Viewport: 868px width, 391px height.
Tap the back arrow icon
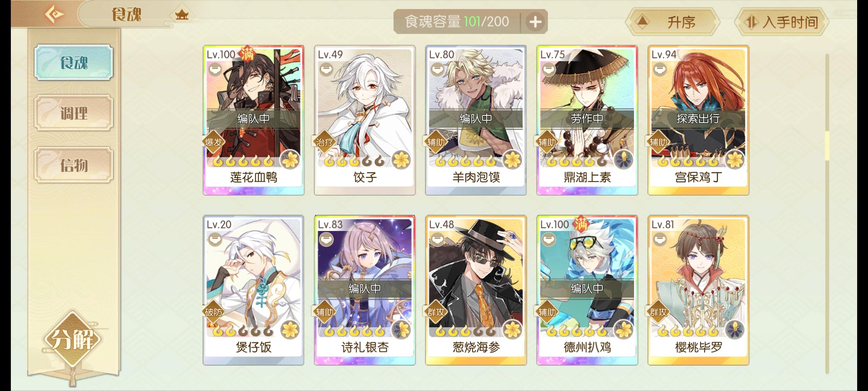click(x=54, y=15)
